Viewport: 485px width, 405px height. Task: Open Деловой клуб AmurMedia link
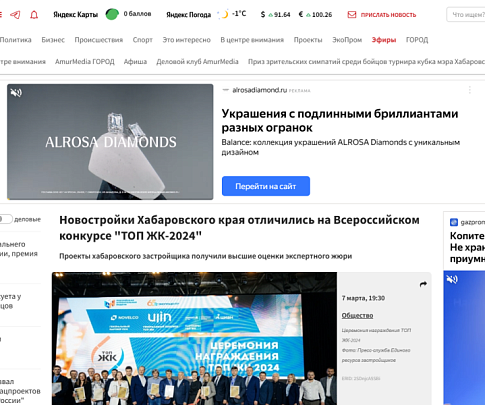[197, 62]
